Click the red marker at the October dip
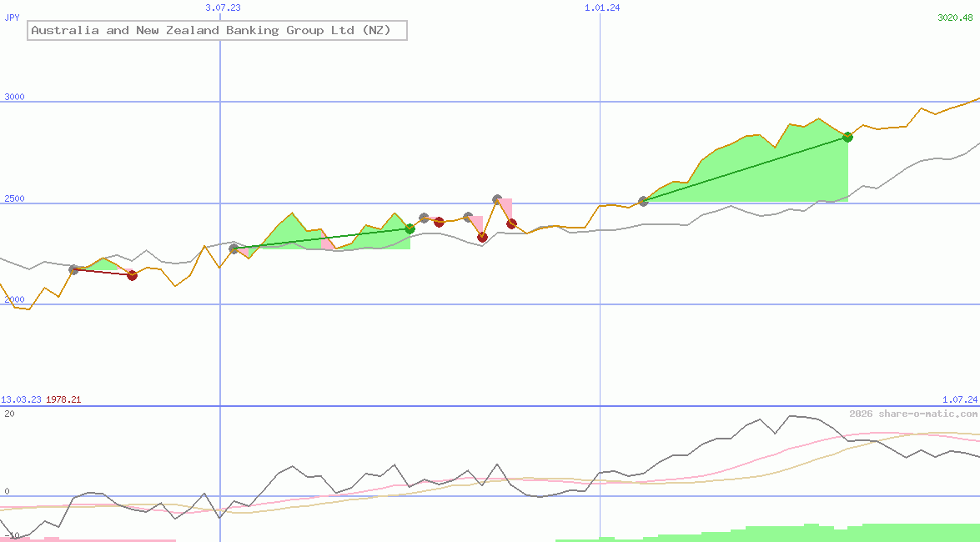Screen dimensions: 980x542 click(481, 237)
